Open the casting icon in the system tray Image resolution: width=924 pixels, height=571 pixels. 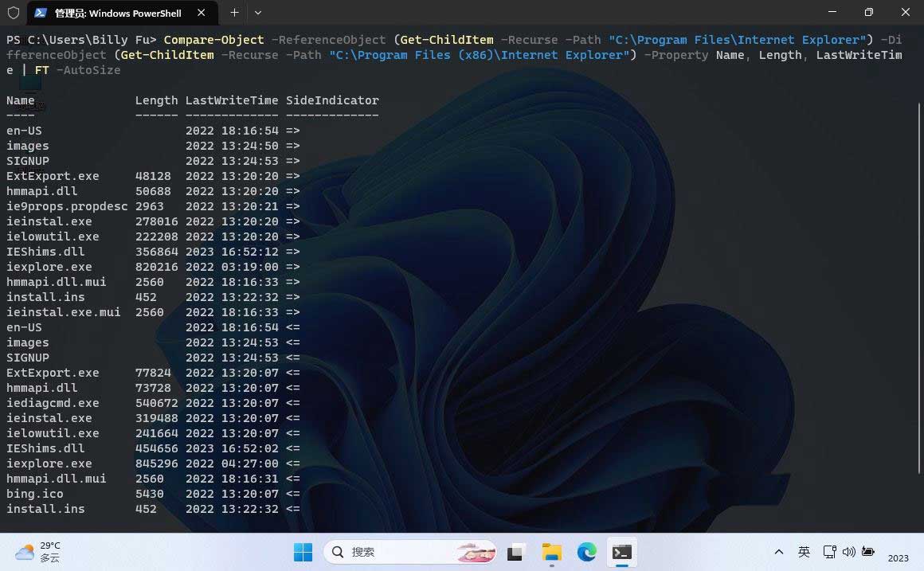(828, 551)
